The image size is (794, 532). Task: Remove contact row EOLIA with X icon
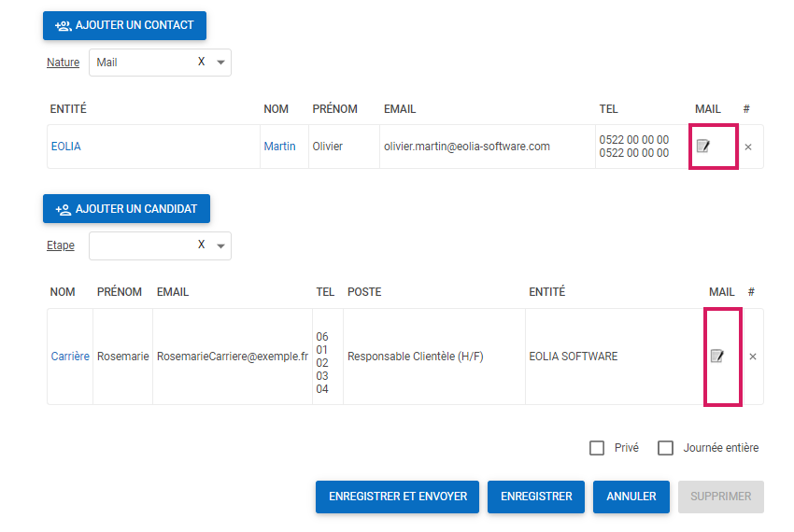[x=747, y=147]
